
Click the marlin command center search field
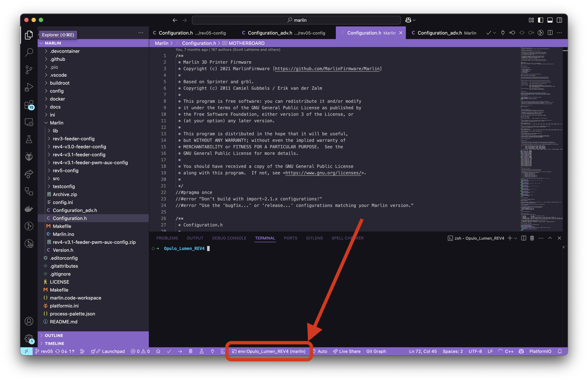(x=296, y=20)
